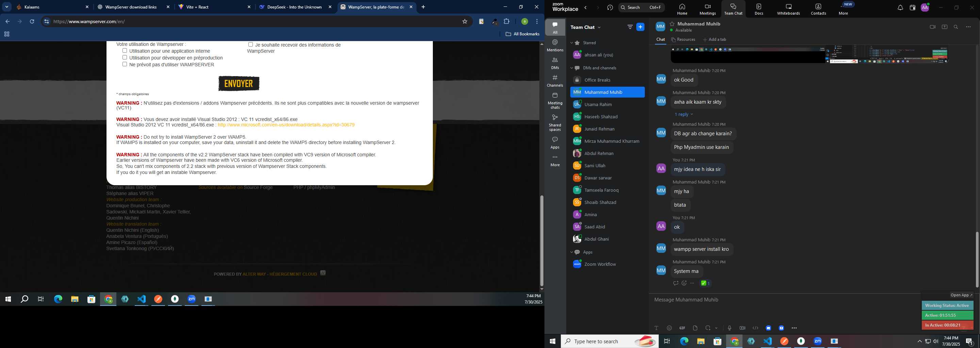Open GIF picker in message composer
Viewport: 980px width, 348px height.
point(682,328)
